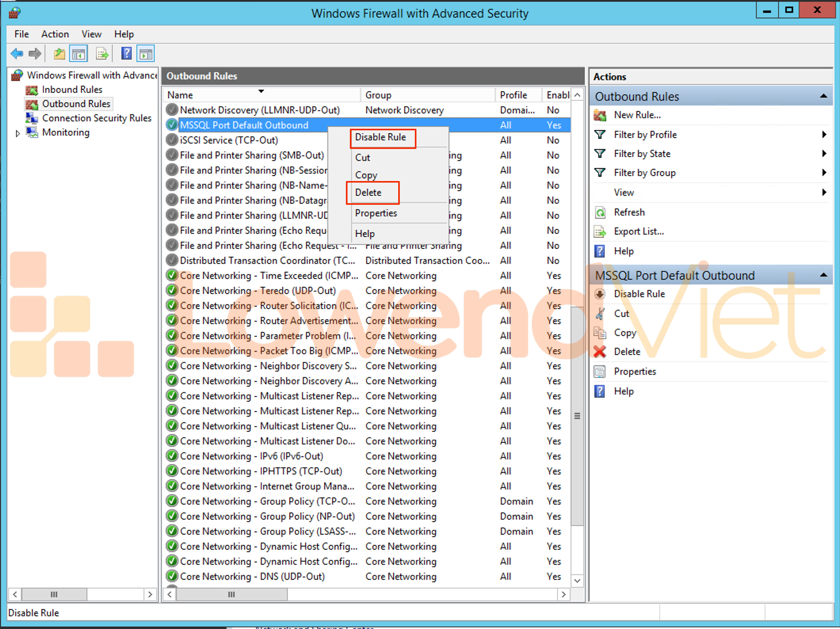The width and height of the screenshot is (840, 629).
Task: Open Properties from the context menu
Action: click(376, 213)
